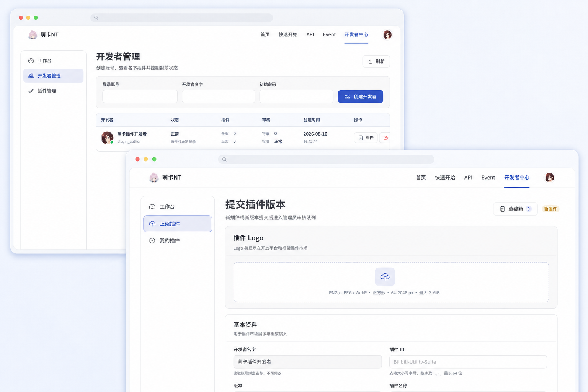
Task: Open 快速开始 in the front window navbar
Action: coord(445,178)
